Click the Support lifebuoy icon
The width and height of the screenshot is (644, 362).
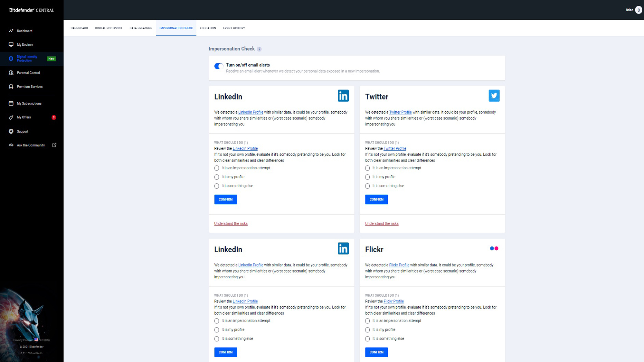click(x=11, y=131)
